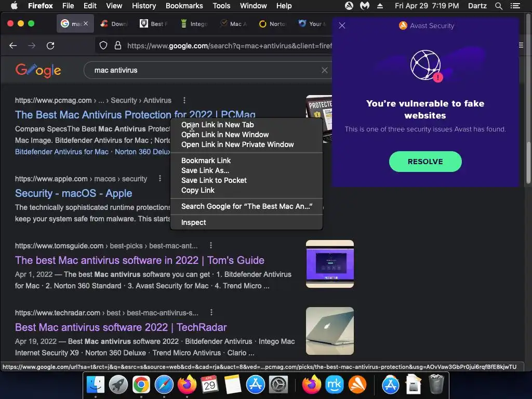Open the Firefox File menu

(68, 6)
